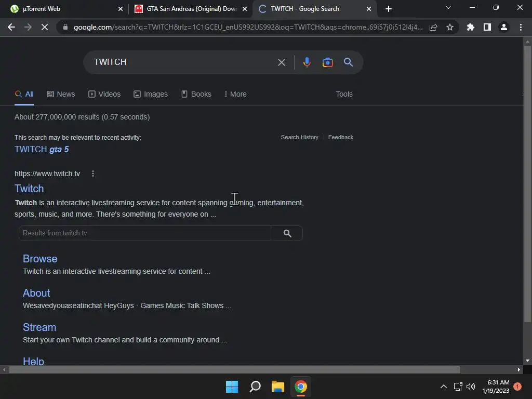Screen dimensions: 532x399
Task: Switch to GTA San Andreas tab
Action: (192, 9)
